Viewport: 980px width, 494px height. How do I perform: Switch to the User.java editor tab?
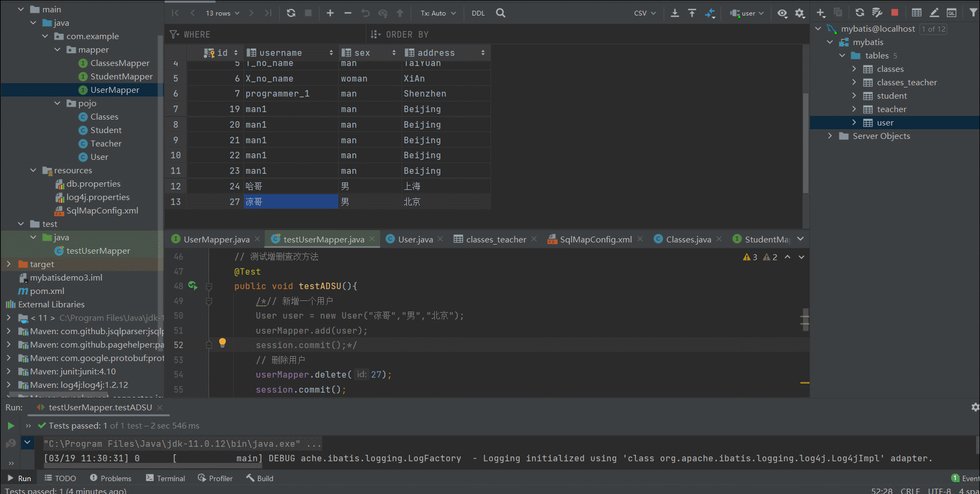point(415,239)
